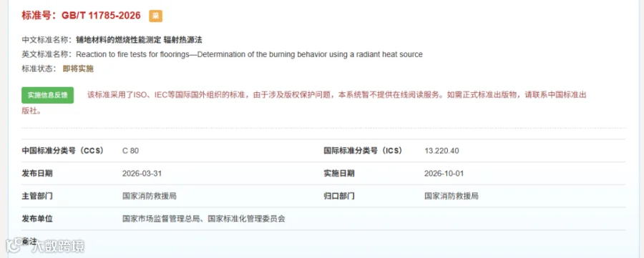This screenshot has height=258, width=644.
Task: Click the 国际标准分类号 (ICS) label
Action: point(363,151)
